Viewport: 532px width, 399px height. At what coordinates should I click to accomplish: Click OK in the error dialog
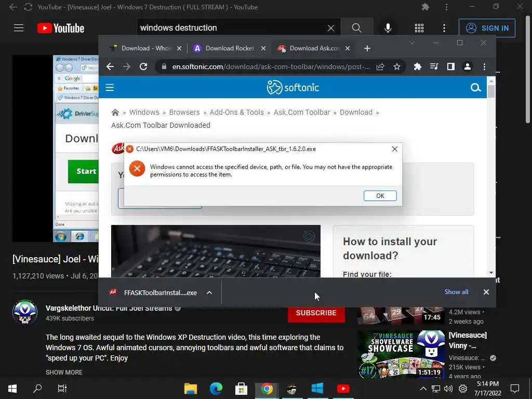point(380,196)
